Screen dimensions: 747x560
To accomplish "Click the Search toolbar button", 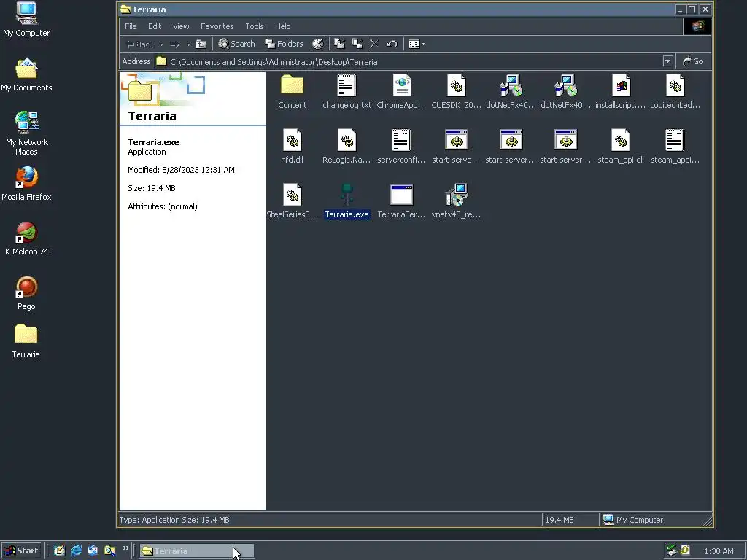I will 237,44.
